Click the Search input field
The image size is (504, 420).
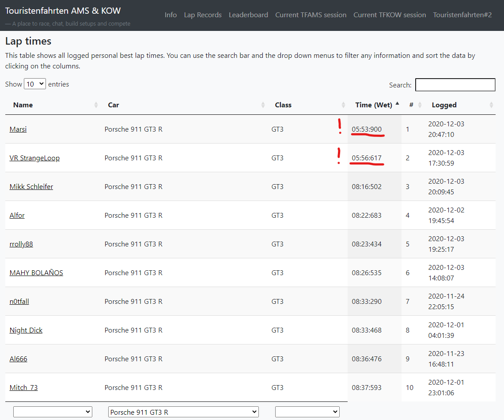pyautogui.click(x=455, y=85)
